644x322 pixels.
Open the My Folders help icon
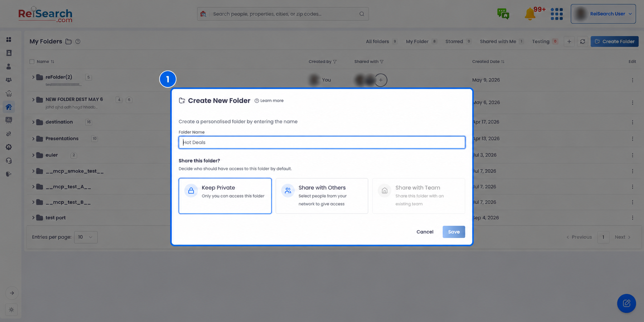[x=78, y=41]
